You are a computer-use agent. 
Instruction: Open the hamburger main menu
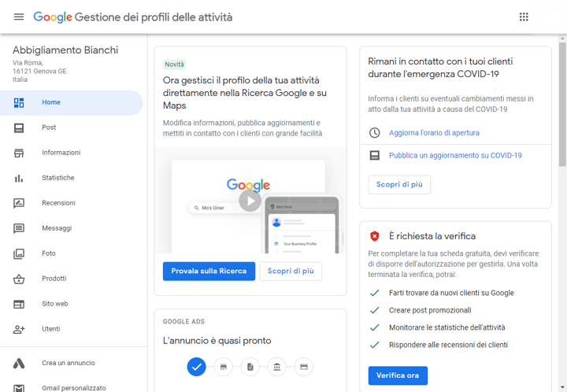click(x=19, y=17)
